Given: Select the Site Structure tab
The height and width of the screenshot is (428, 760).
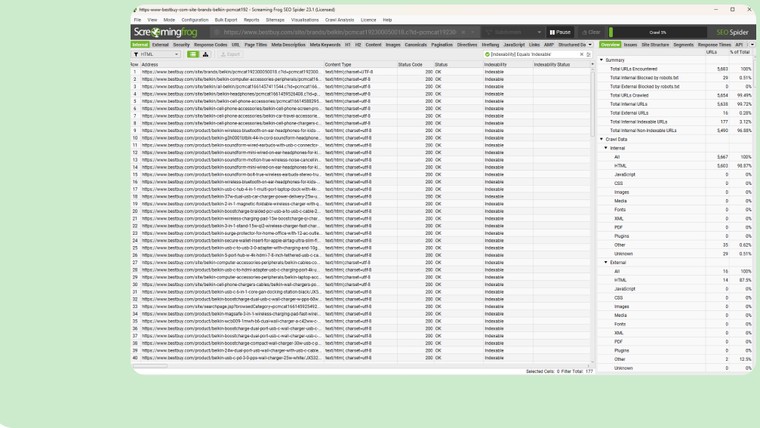Looking at the screenshot, I should pos(655,45).
